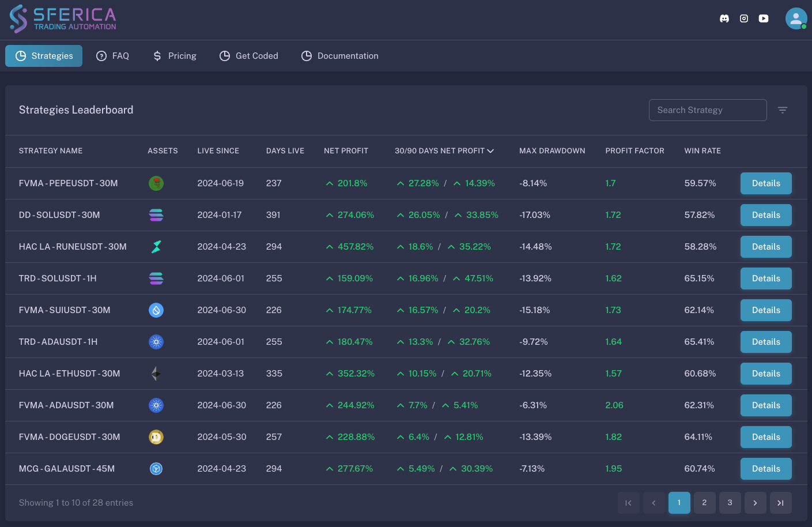The height and width of the screenshot is (527, 812).
Task: Click the Ethereum asset icon
Action: 156,374
